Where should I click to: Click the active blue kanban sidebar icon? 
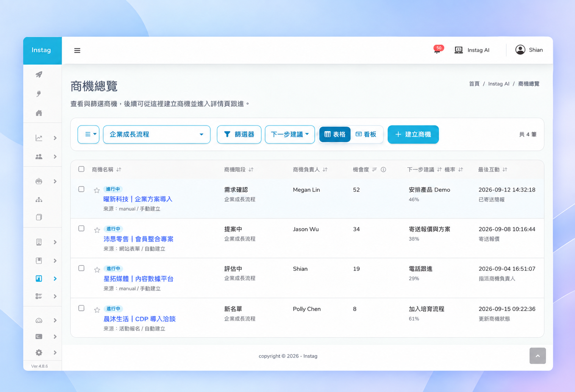pyautogui.click(x=39, y=278)
